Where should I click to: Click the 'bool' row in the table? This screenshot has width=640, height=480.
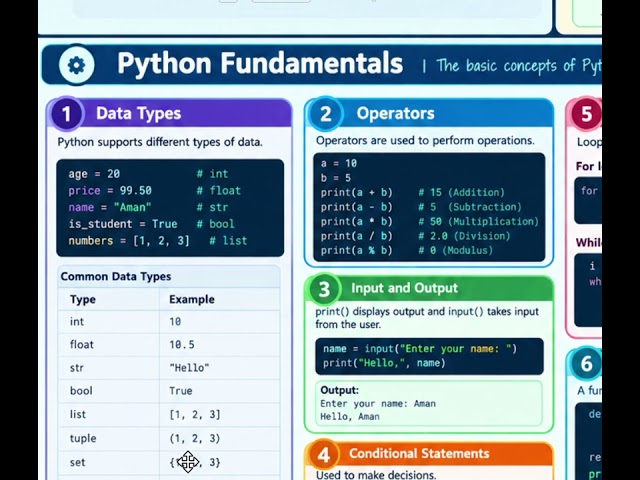tap(169, 391)
